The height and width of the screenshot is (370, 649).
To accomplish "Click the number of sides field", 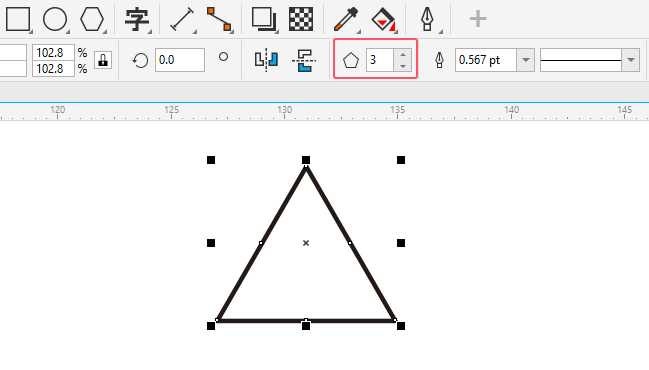I will 380,60.
